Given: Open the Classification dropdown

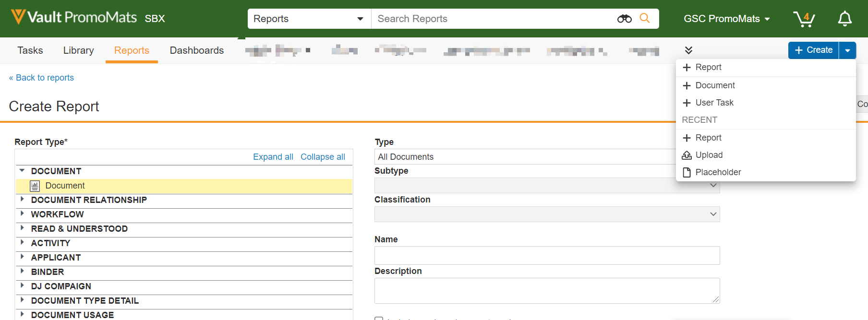Looking at the screenshot, I should pyautogui.click(x=547, y=214).
